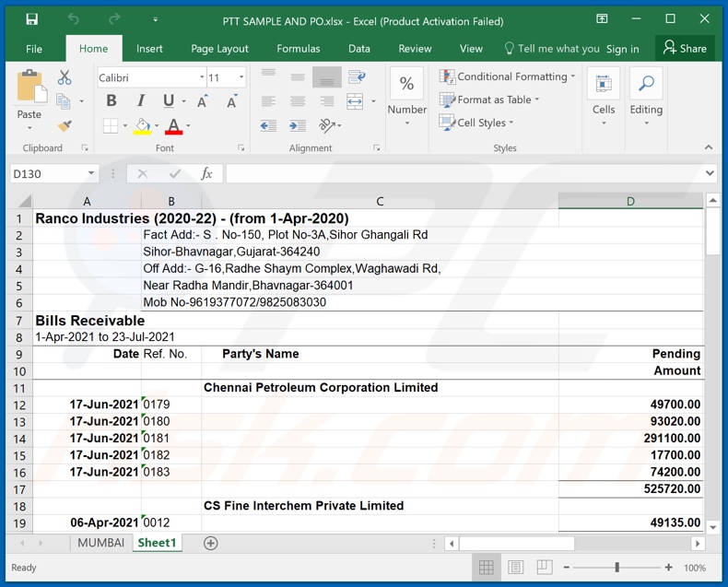Middle align cell contents
728x587 pixels.
point(298,77)
